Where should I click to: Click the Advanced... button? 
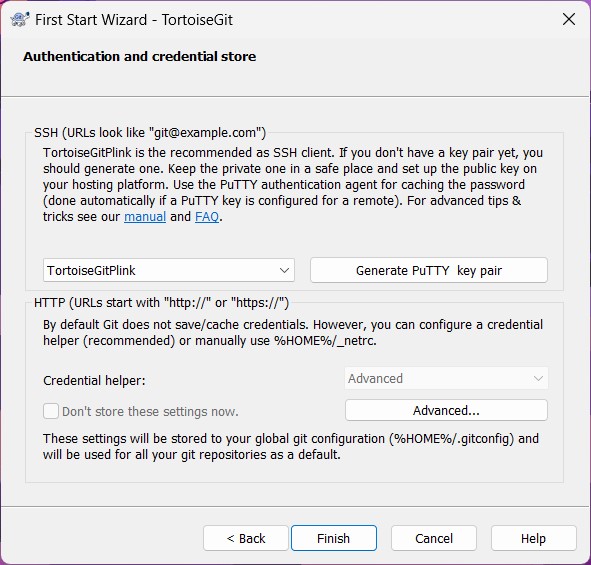pyautogui.click(x=446, y=410)
